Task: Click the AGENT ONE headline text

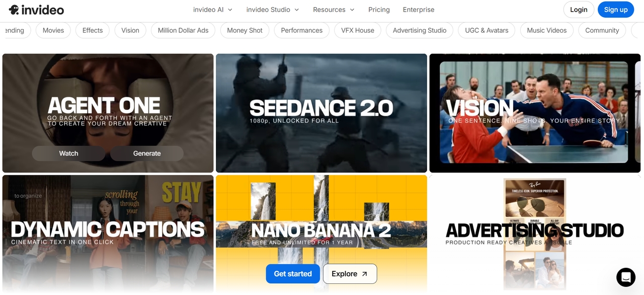Action: click(x=104, y=106)
